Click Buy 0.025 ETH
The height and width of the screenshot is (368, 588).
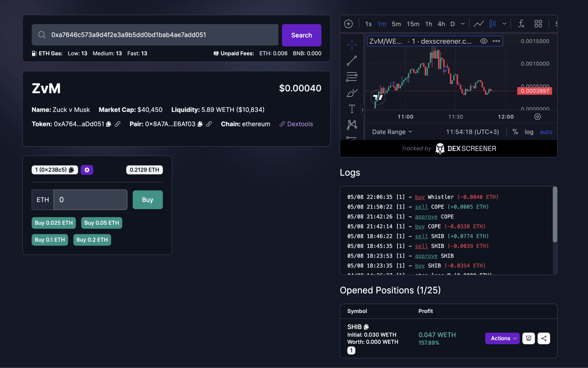click(54, 223)
